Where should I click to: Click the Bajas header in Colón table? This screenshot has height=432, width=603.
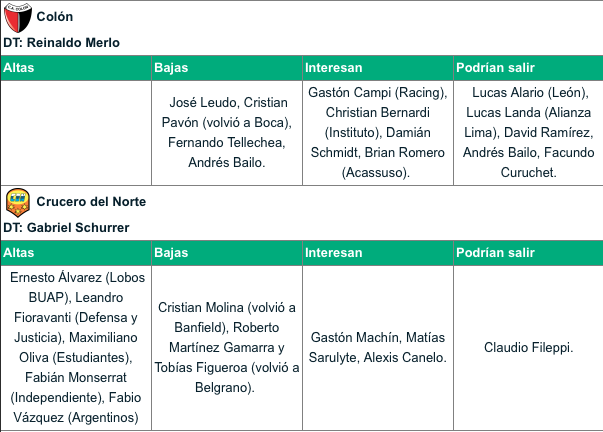coord(227,68)
